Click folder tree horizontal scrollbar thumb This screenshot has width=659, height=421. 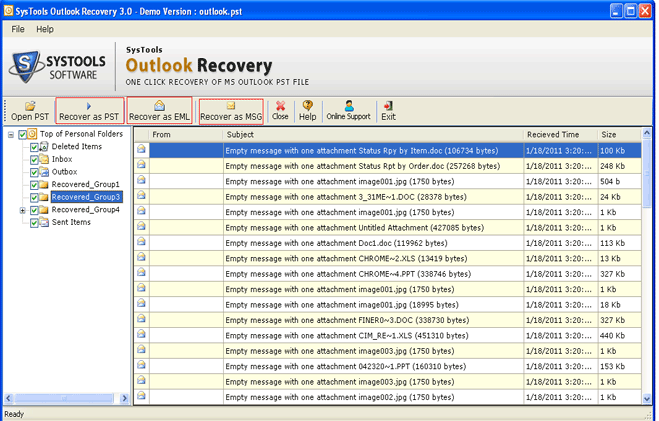[64, 398]
